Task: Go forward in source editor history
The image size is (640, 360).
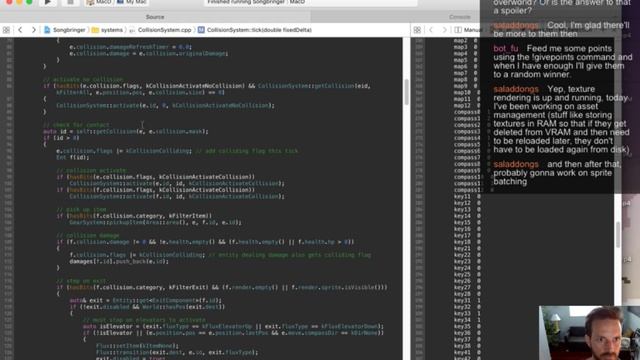Action: [x=33, y=30]
